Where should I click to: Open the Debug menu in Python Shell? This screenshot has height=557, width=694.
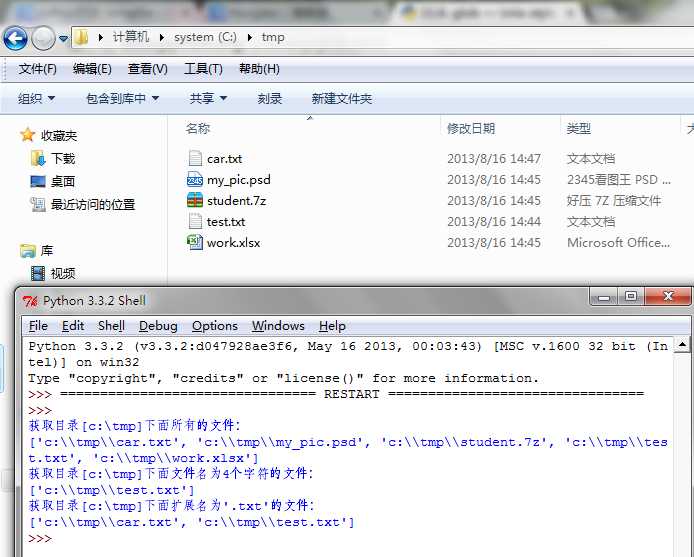(158, 326)
